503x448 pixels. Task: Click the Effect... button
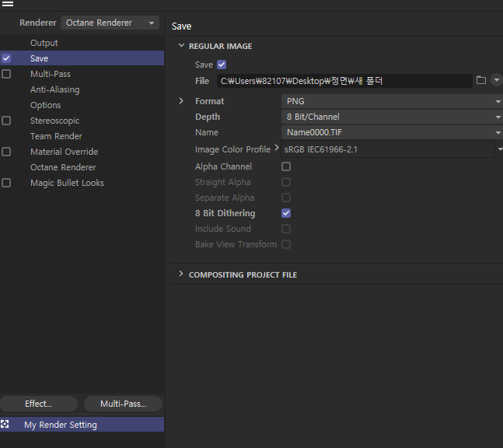tap(39, 404)
